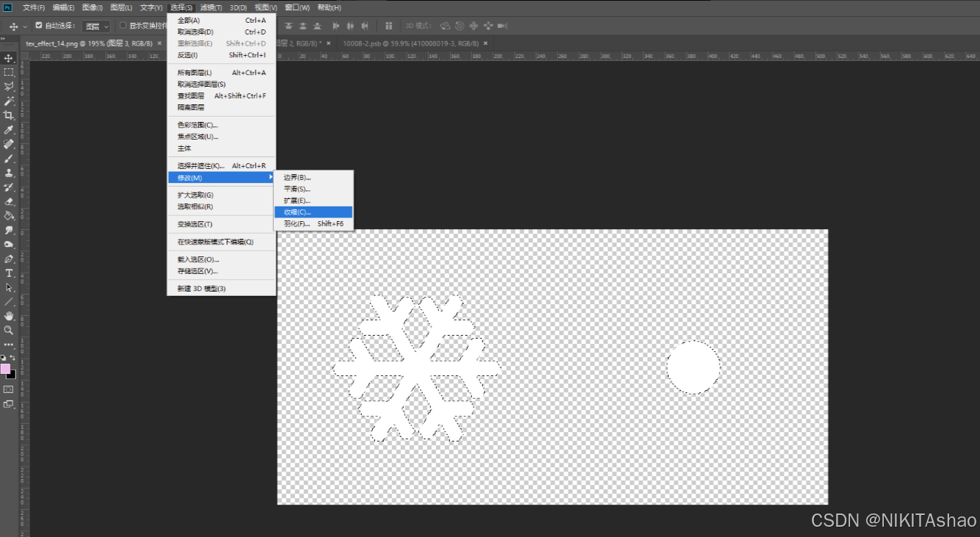The height and width of the screenshot is (537, 980).
Task: Select the Rectangular Marquee tool
Action: 9,72
